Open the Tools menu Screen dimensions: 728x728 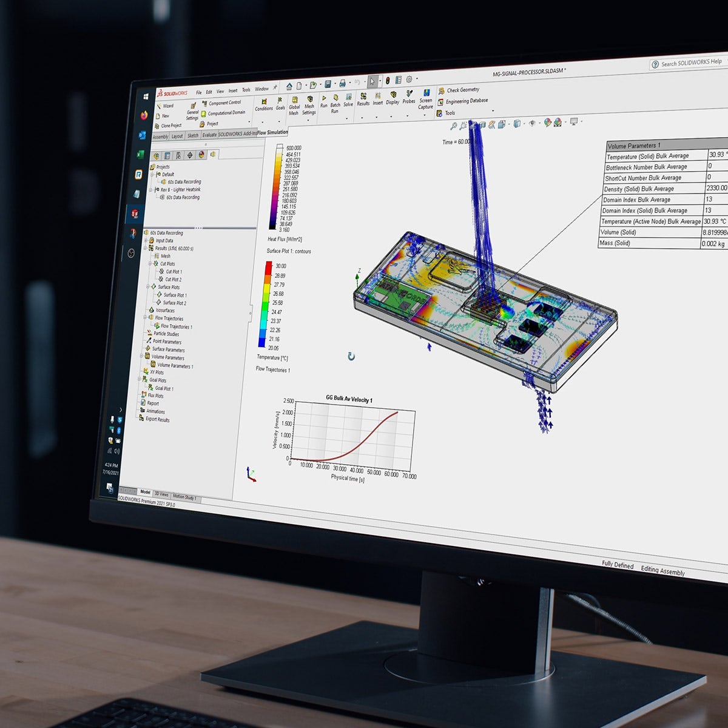point(246,90)
